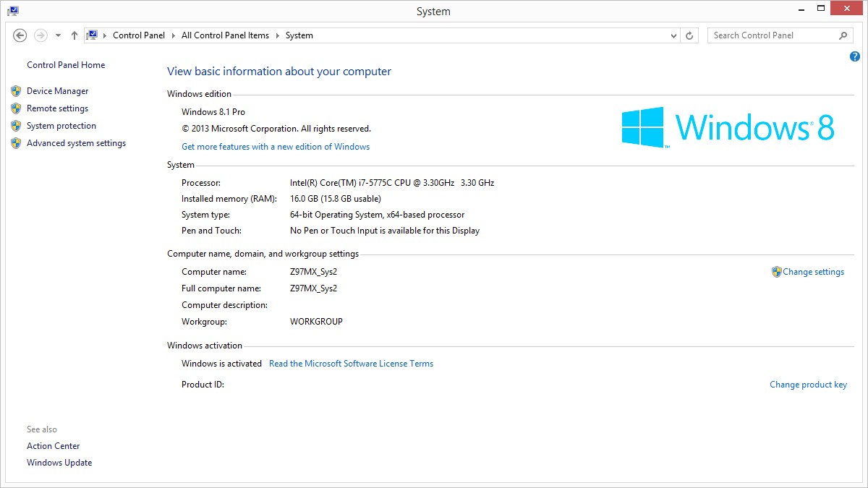Go back using the Back arrow button
This screenshot has width=868, height=488.
[20, 35]
